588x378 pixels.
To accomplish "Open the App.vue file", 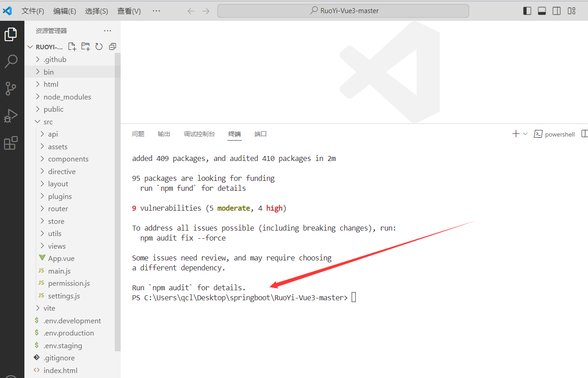I will 72,258.
